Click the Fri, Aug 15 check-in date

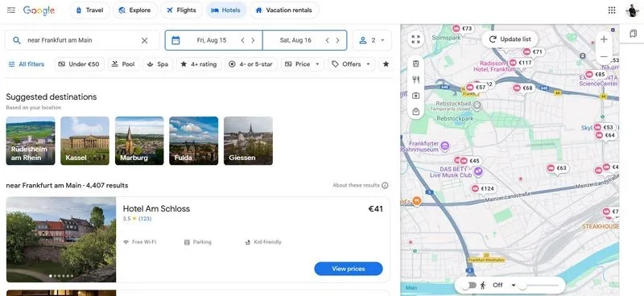pyautogui.click(x=212, y=40)
